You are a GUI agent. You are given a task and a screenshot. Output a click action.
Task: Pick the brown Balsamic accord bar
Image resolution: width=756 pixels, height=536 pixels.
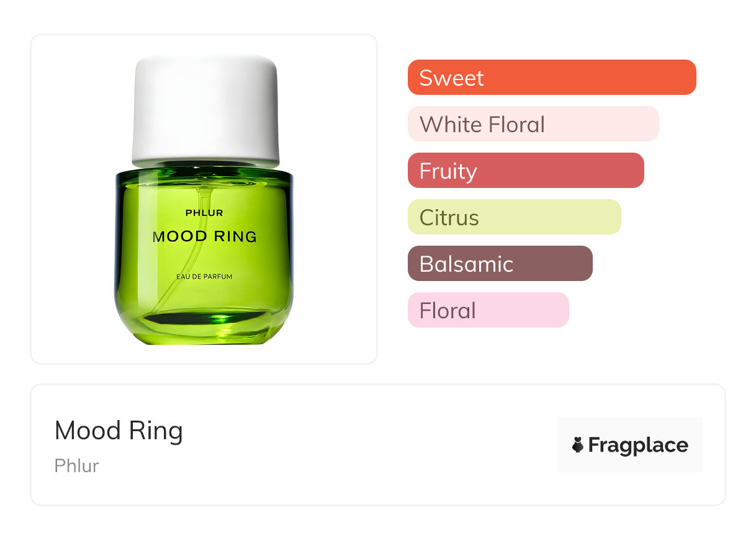(500, 264)
